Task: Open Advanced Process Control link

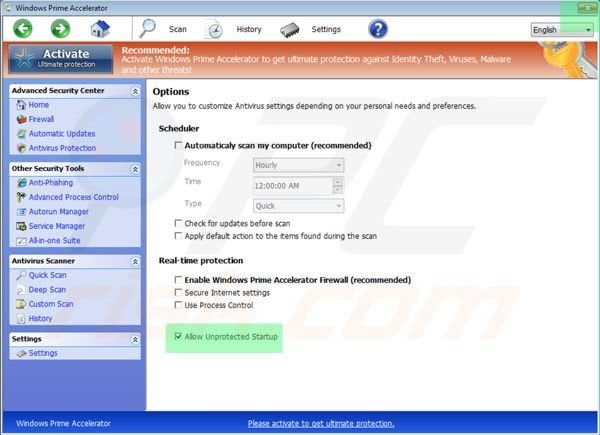Action: click(x=74, y=197)
